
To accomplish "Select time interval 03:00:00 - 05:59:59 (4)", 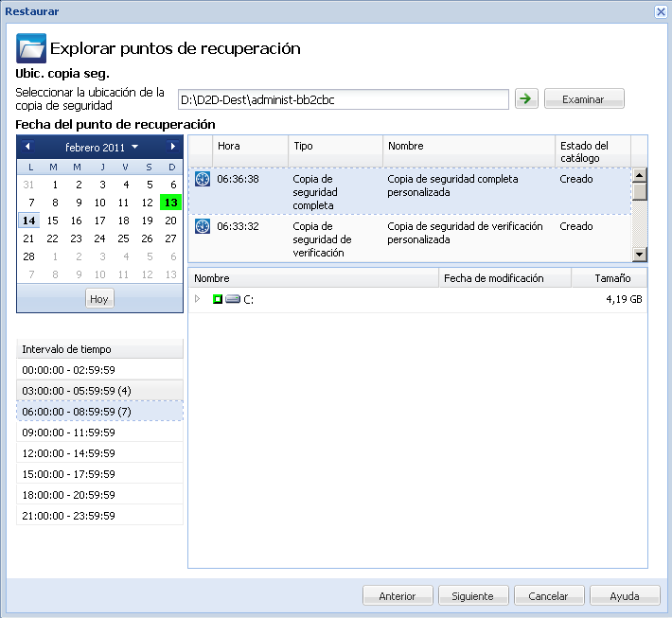I will click(x=99, y=390).
